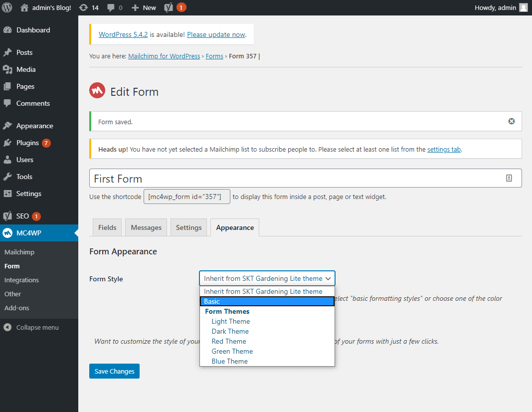
Task: Click the Collapse menu label
Action: coord(37,327)
